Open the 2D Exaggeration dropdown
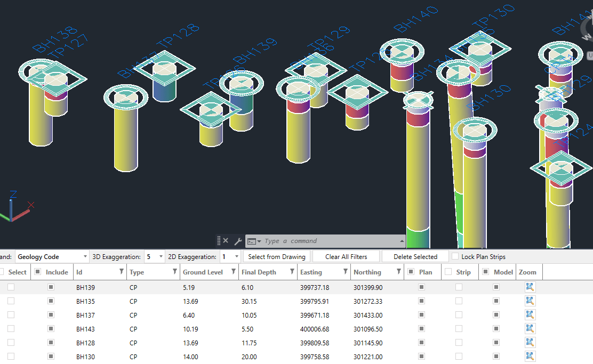Viewport: 593px width, 364px height. [x=230, y=257]
